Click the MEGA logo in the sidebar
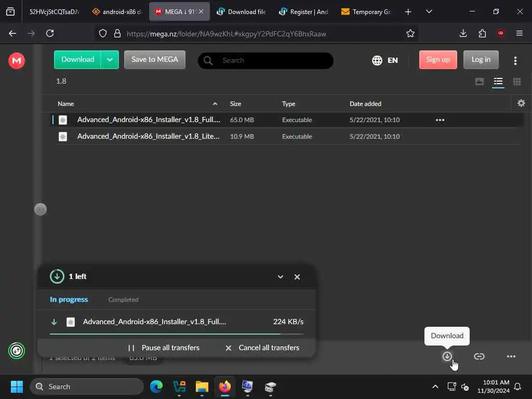 [16, 61]
